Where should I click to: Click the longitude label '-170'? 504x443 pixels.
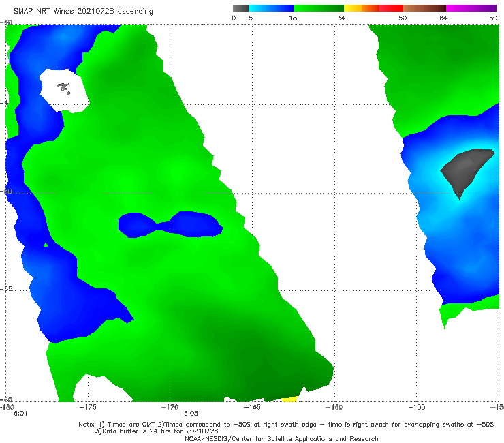(170, 407)
